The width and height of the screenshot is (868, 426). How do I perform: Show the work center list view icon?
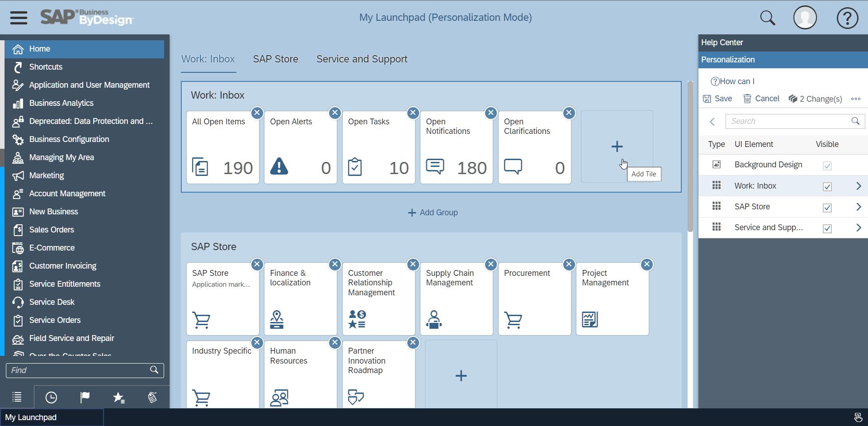(x=17, y=397)
